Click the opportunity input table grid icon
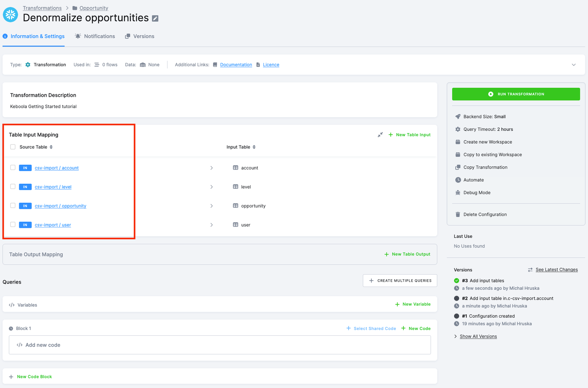588x388 pixels. 235,206
